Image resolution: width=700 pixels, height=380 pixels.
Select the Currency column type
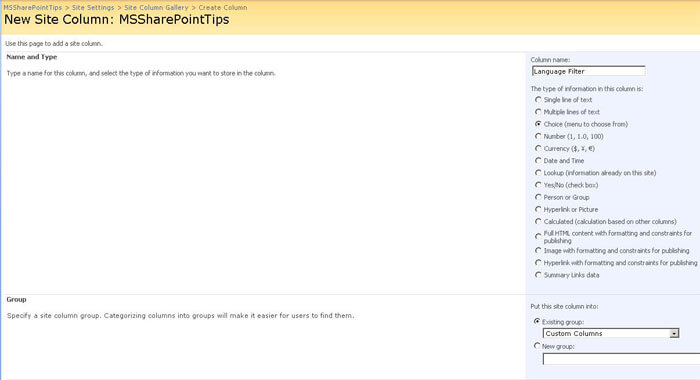(x=538, y=148)
